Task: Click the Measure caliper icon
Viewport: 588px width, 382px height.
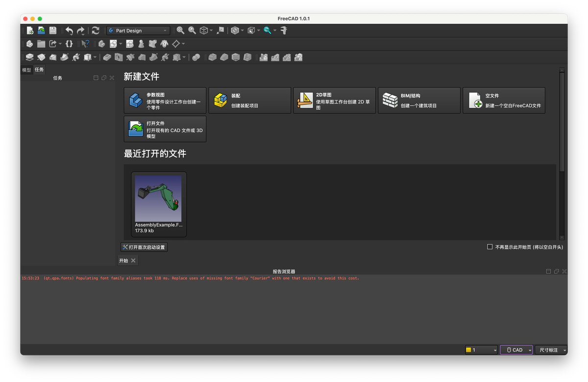Action: click(x=284, y=30)
